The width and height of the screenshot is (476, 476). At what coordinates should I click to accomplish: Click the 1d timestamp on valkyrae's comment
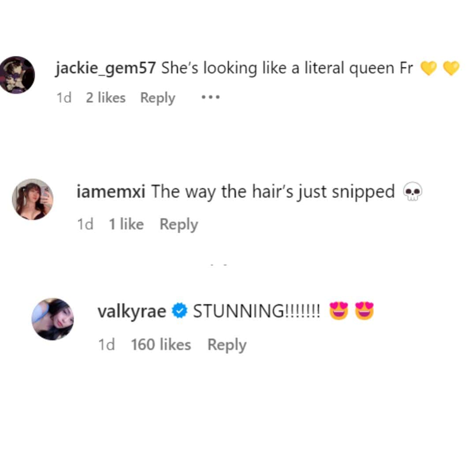[x=107, y=345]
